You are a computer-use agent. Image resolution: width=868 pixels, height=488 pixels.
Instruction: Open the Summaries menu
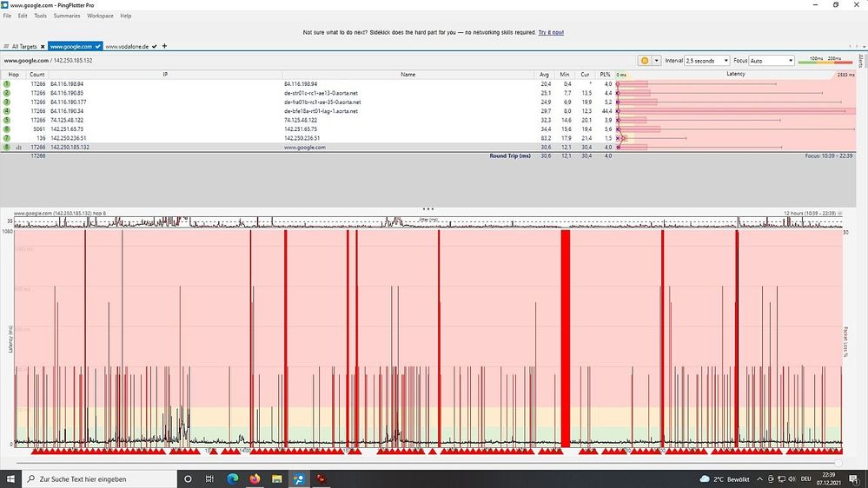[x=67, y=16]
